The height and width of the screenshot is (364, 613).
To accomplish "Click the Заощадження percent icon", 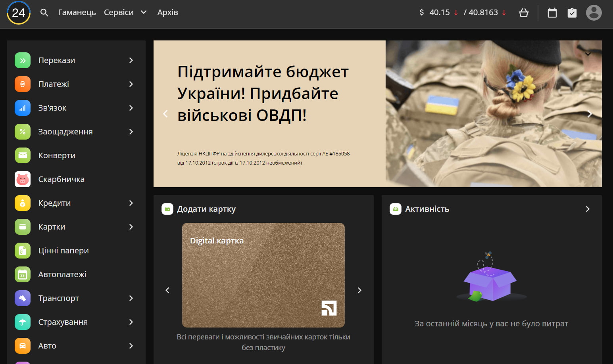I will 23,132.
